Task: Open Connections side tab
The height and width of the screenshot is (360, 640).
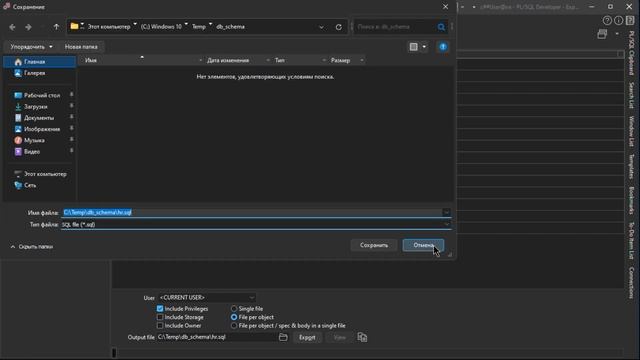Action: 631,283
